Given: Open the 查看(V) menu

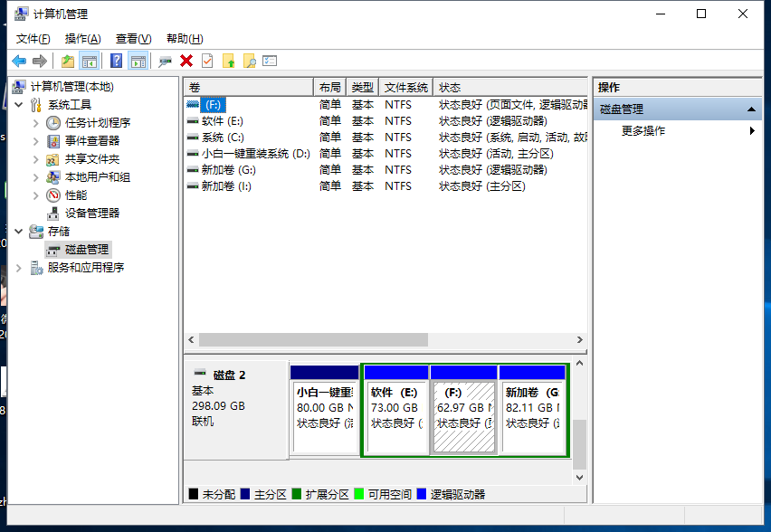Looking at the screenshot, I should (x=133, y=39).
